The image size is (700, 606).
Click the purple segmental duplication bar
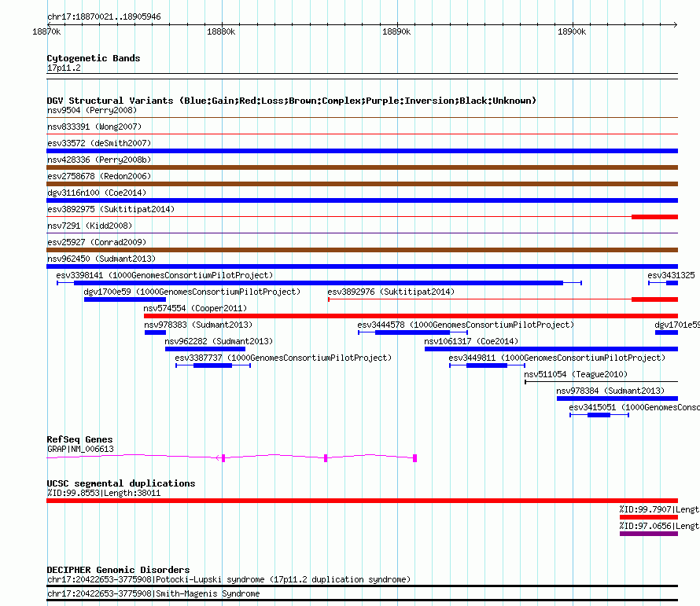[649, 534]
